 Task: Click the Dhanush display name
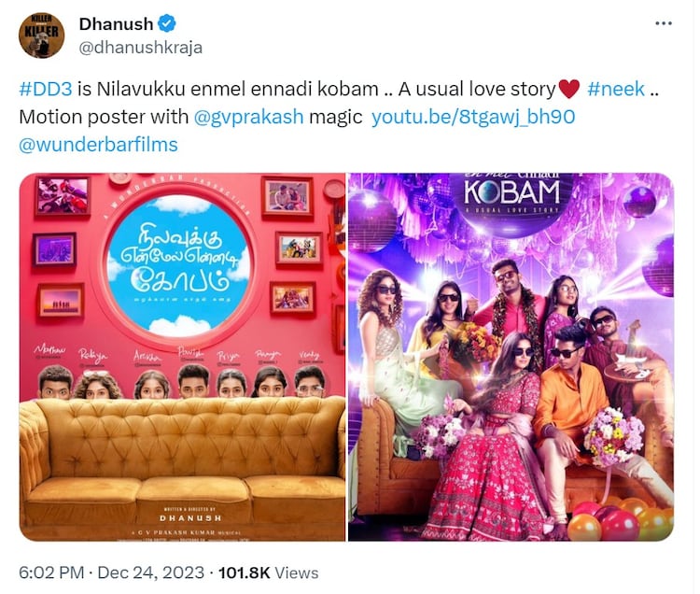(116, 24)
